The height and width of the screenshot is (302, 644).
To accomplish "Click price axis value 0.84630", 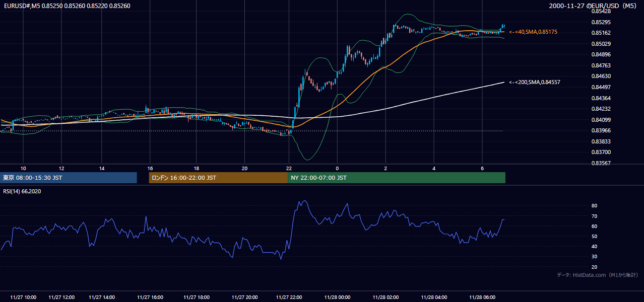I will [x=601, y=77].
